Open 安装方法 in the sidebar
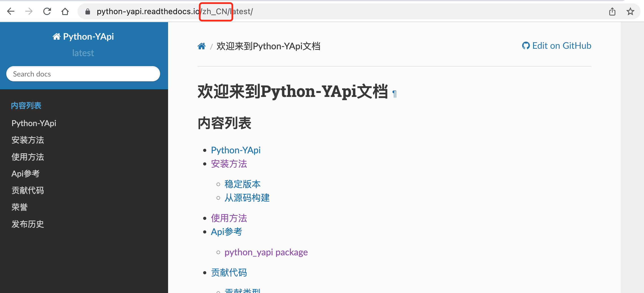This screenshot has height=293, width=644. pos(28,140)
